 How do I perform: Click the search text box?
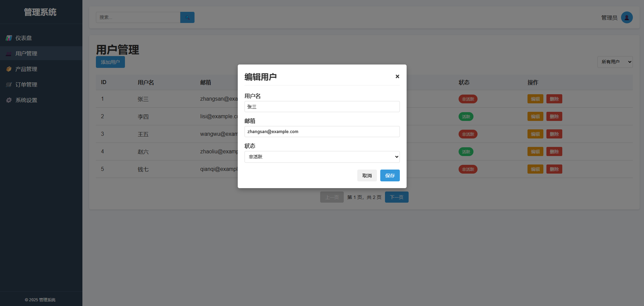coord(138,18)
